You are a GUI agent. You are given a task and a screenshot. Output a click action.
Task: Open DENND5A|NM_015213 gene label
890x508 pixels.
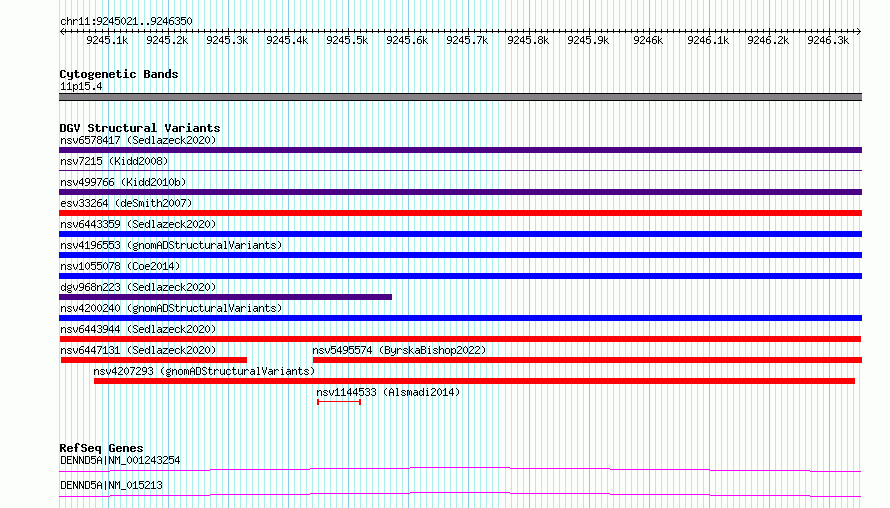pos(111,485)
